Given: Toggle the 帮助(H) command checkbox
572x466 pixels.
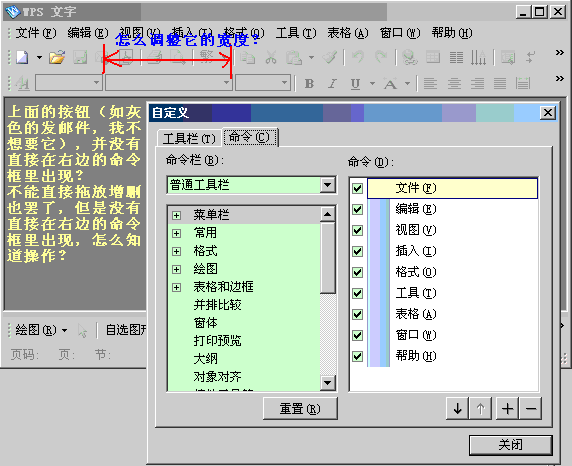Looking at the screenshot, I should click(x=358, y=356).
